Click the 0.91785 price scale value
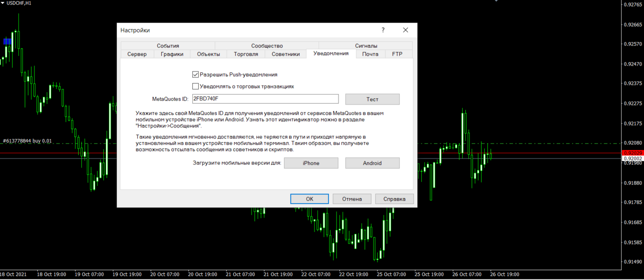The height and width of the screenshot is (280, 644). [633, 202]
